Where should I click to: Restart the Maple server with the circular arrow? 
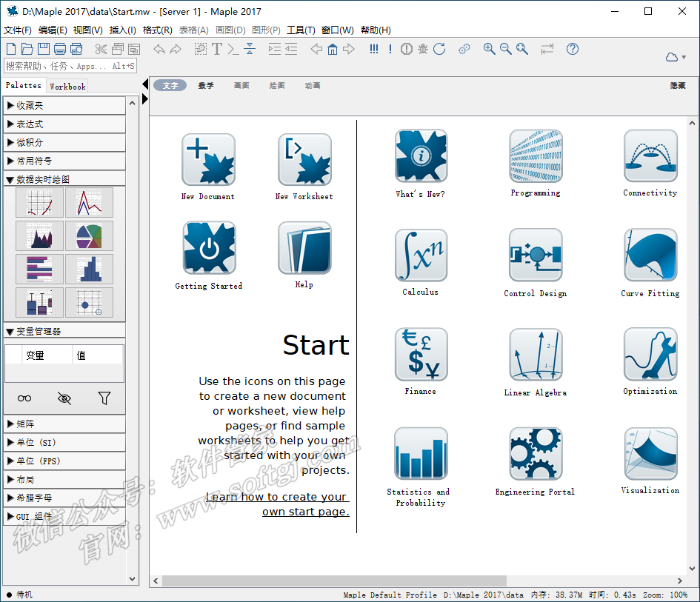point(439,49)
